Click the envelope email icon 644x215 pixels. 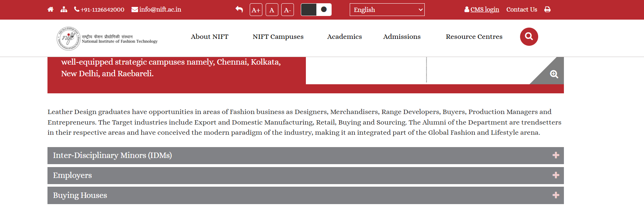point(134,9)
